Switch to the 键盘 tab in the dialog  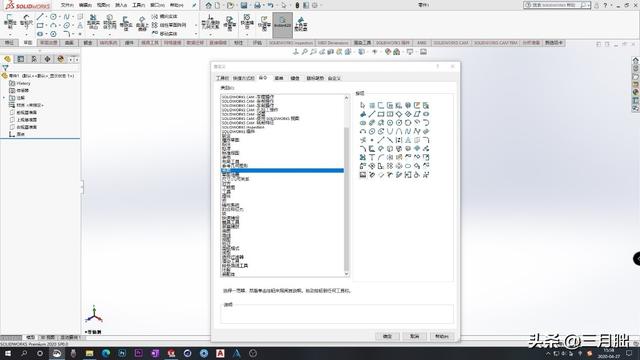(295, 78)
